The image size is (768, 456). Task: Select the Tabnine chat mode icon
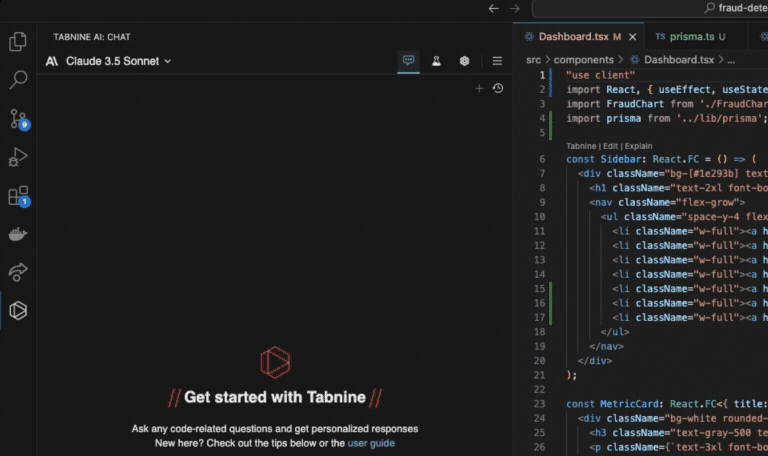[408, 61]
